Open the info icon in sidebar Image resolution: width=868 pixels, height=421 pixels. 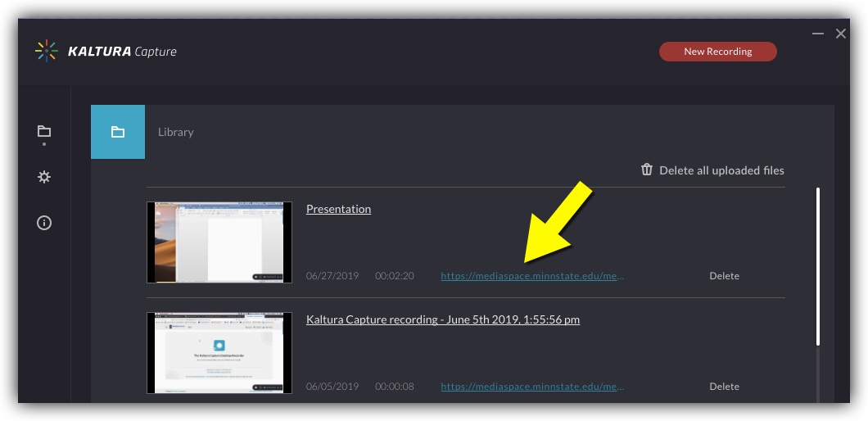(44, 223)
